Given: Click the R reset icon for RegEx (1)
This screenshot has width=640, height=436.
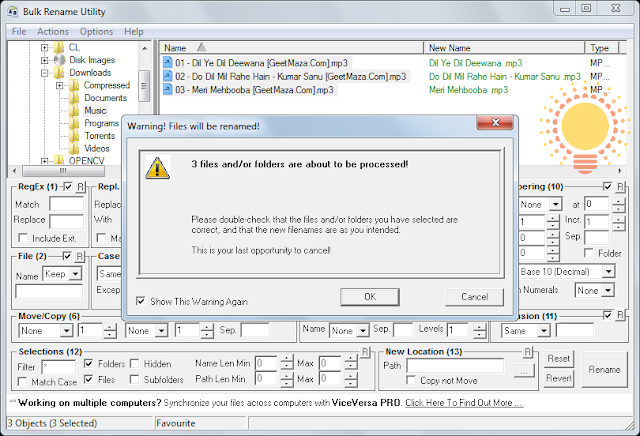Looking at the screenshot, I should [80, 187].
